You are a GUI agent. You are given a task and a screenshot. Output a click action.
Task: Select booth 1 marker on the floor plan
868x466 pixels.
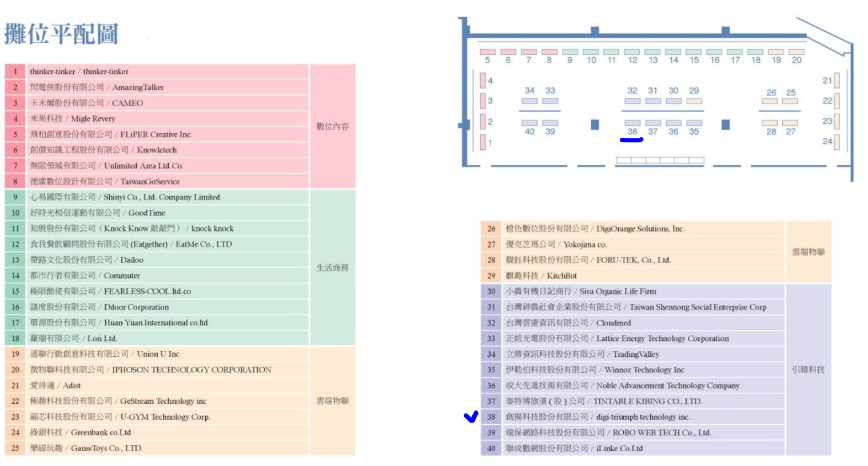pos(483,142)
